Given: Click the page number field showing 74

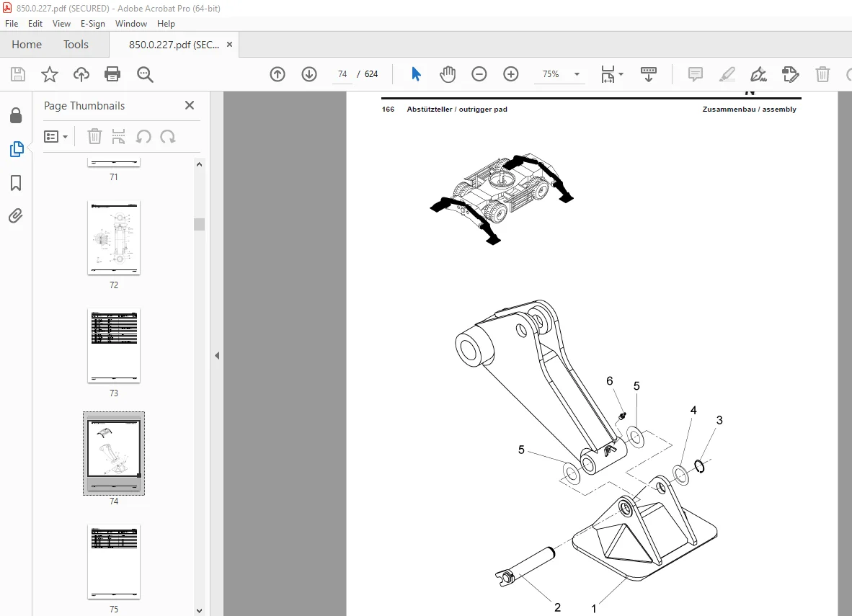Looking at the screenshot, I should (x=342, y=74).
